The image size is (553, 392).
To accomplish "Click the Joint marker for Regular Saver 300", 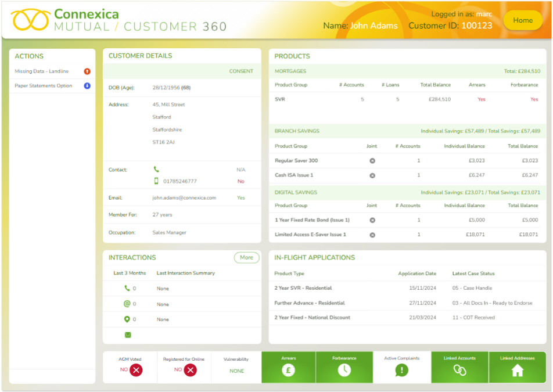I will pos(372,161).
